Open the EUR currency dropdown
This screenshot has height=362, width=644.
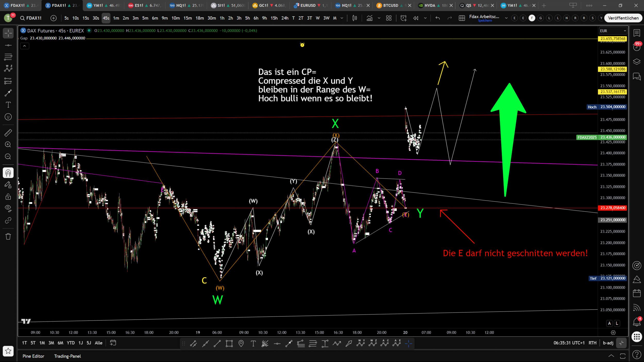(613, 31)
